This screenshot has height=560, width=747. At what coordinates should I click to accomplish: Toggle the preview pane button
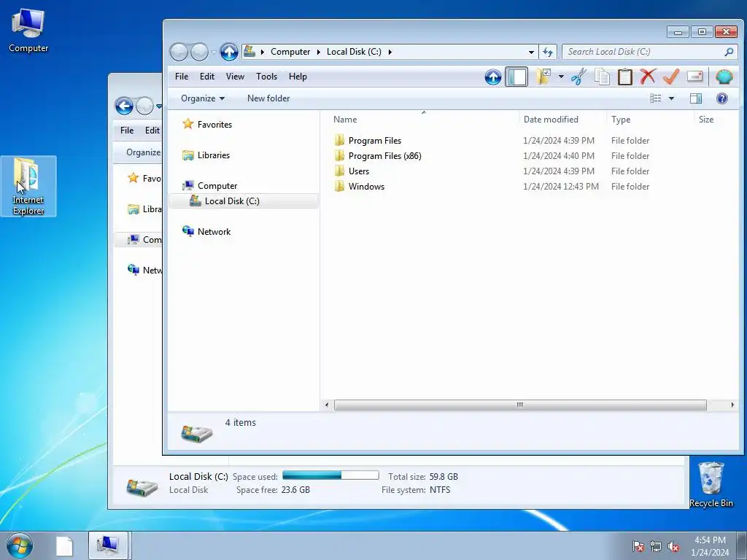[696, 98]
